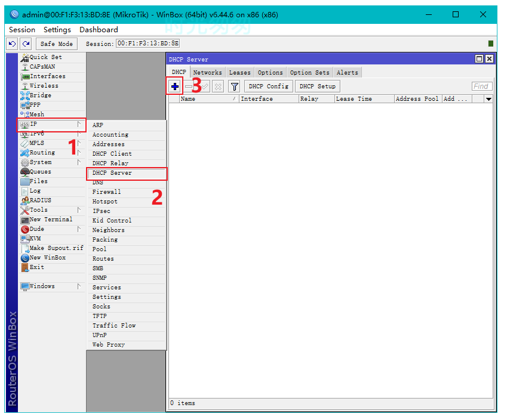Screen dimensions: 507x420
Task: Select DNS in IP submenu
Action: click(127, 183)
